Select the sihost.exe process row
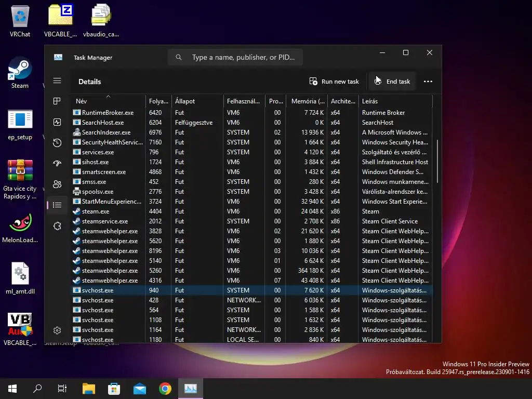Image resolution: width=532 pixels, height=399 pixels. click(x=252, y=162)
